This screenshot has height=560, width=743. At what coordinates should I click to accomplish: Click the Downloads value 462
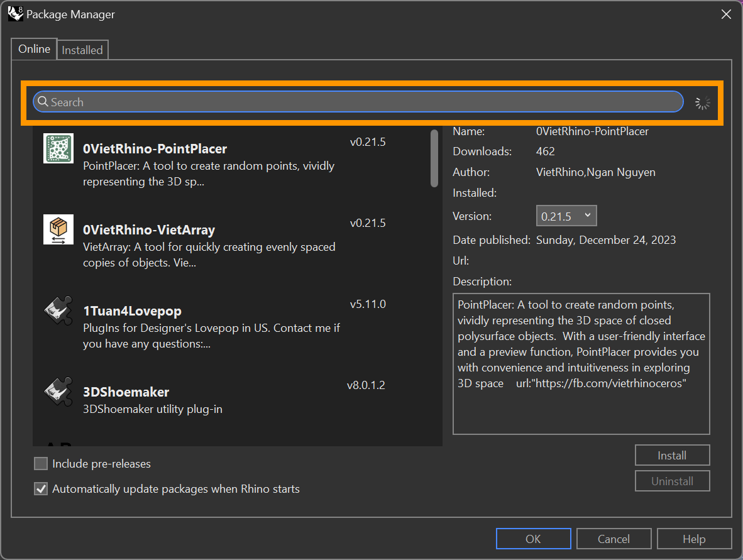click(546, 151)
